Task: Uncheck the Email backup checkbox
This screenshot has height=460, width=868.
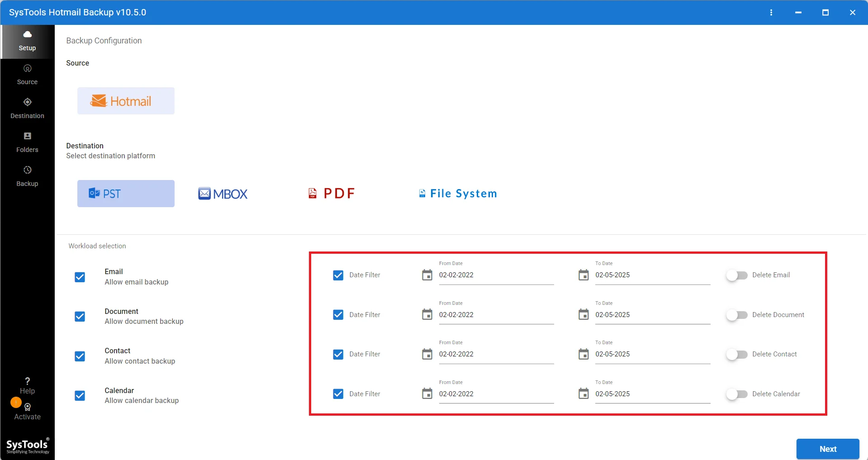Action: [x=80, y=277]
